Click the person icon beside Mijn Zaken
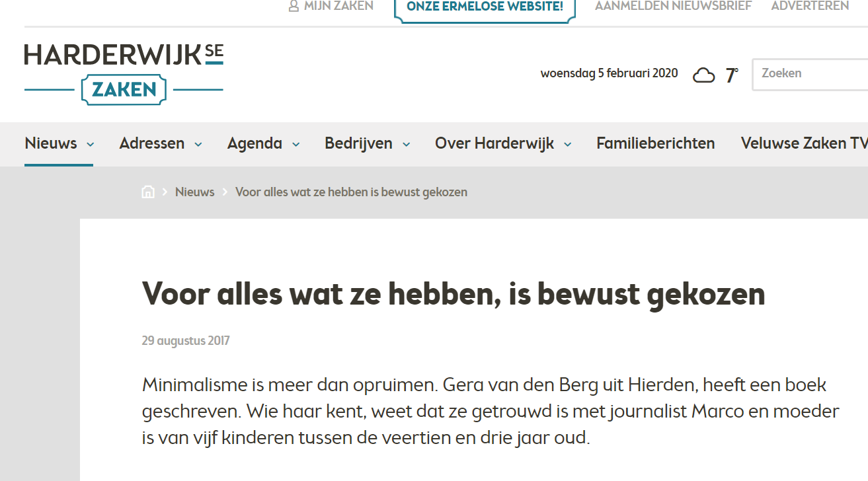Image resolution: width=868 pixels, height=481 pixels. click(x=294, y=7)
